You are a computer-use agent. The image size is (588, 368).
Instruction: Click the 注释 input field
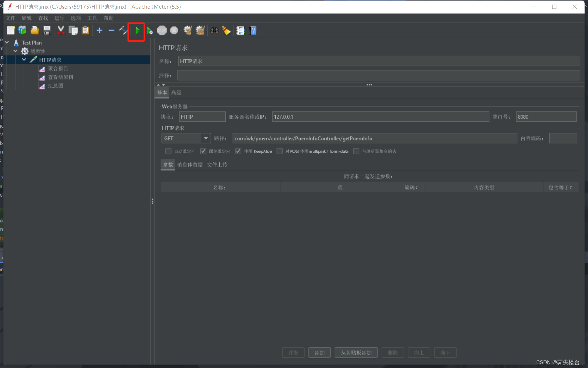click(378, 75)
